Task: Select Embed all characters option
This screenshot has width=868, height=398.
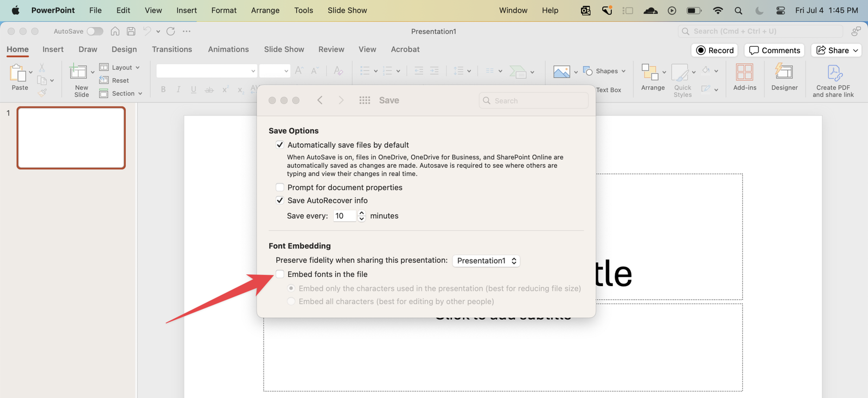Action: point(291,301)
